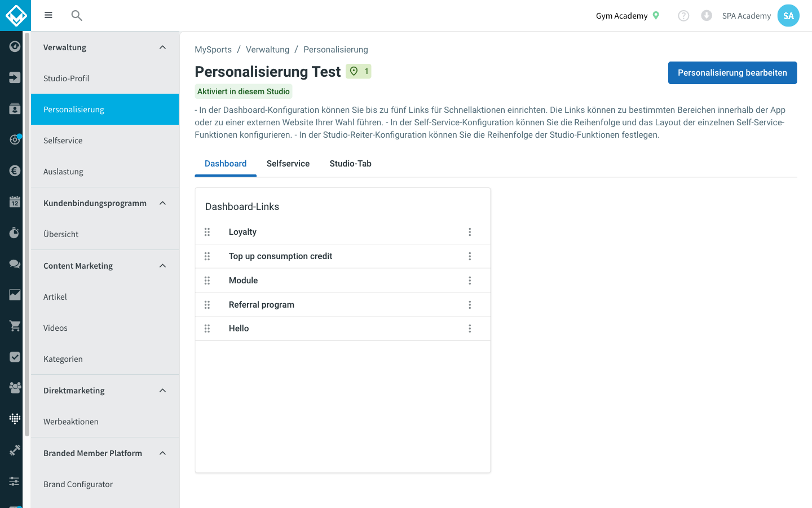Open the search magnifier icon
The image size is (812, 508).
coord(77,15)
